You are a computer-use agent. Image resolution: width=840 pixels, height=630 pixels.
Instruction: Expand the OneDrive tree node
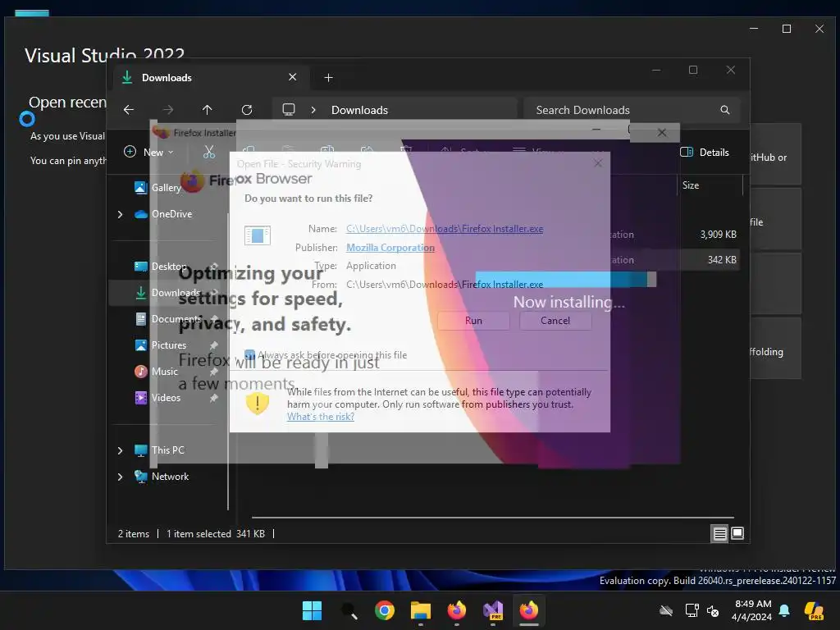[x=120, y=214]
